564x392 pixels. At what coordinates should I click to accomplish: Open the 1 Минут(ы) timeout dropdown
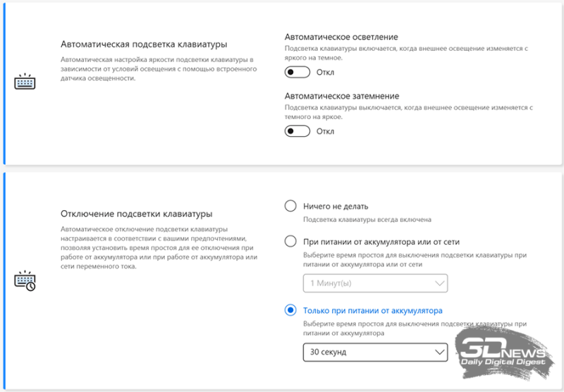pos(374,283)
